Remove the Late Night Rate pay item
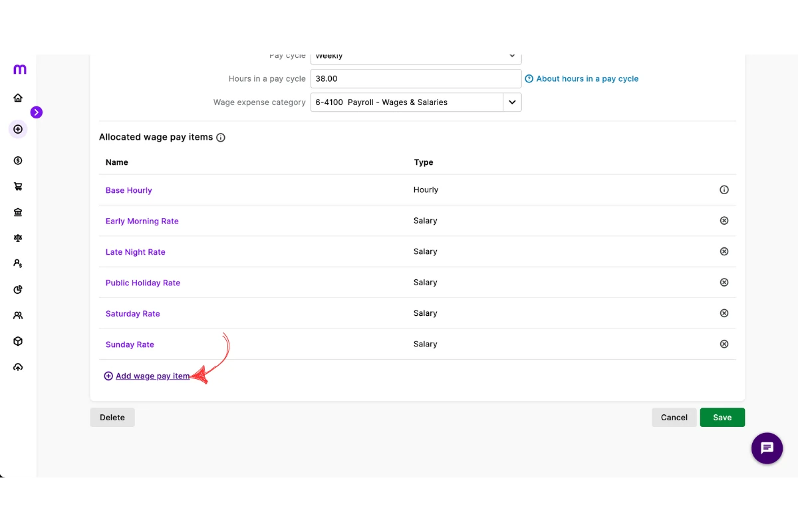 (x=724, y=251)
